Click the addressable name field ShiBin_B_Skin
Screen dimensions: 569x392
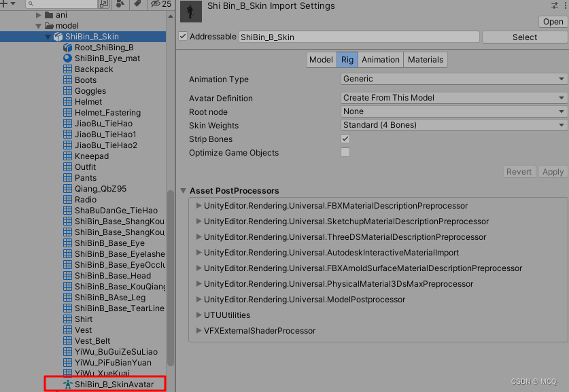click(359, 37)
